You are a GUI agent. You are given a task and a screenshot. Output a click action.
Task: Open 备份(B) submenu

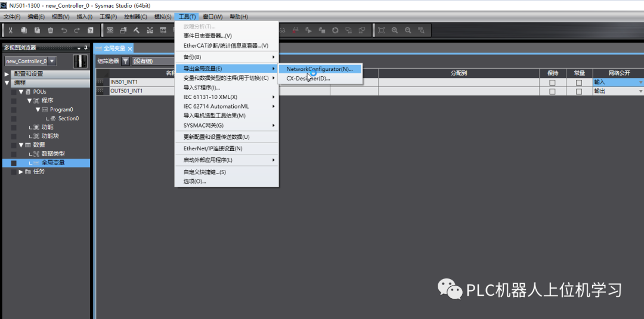tap(227, 57)
